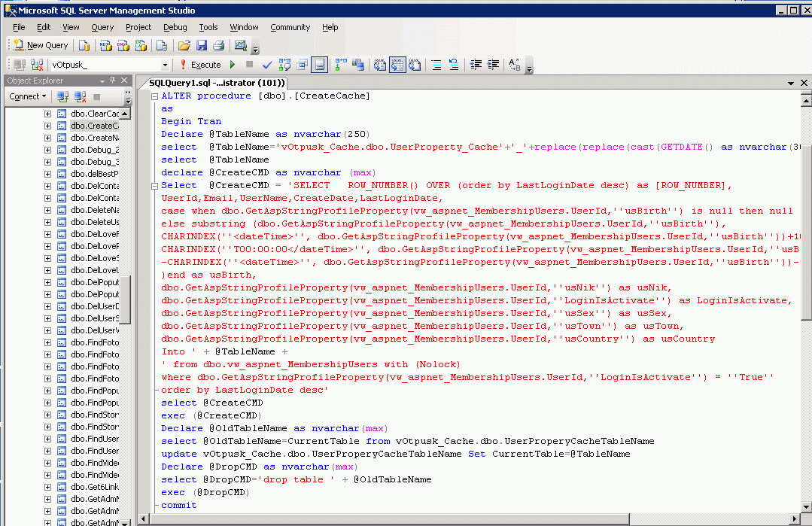Screen dimensions: 812x526
Task: Click Object Explorer connect server icon
Action: coord(62,96)
